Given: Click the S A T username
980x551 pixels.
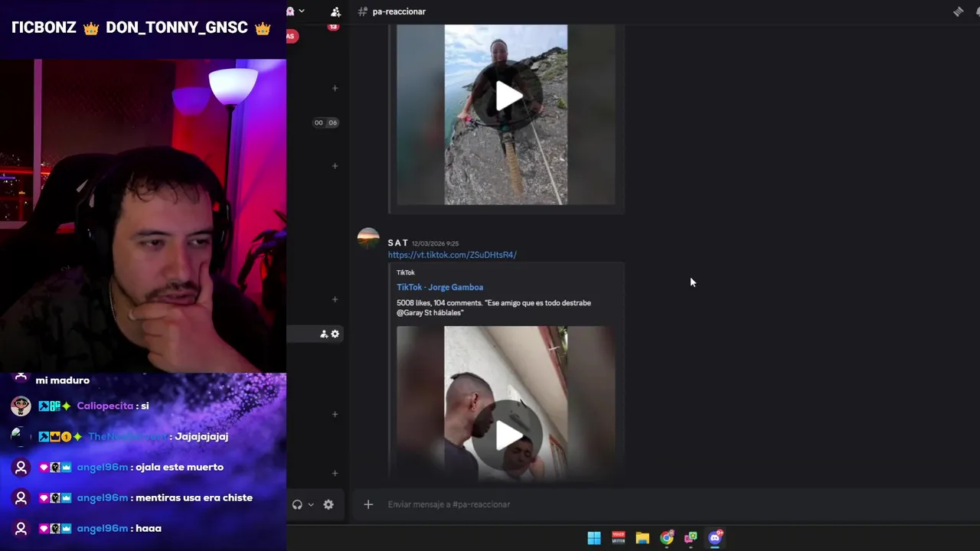Looking at the screenshot, I should [397, 243].
